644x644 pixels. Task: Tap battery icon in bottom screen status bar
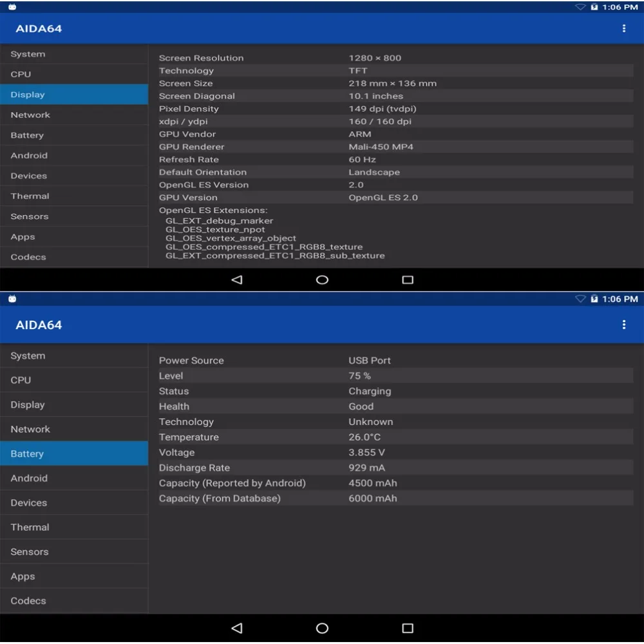coord(594,299)
